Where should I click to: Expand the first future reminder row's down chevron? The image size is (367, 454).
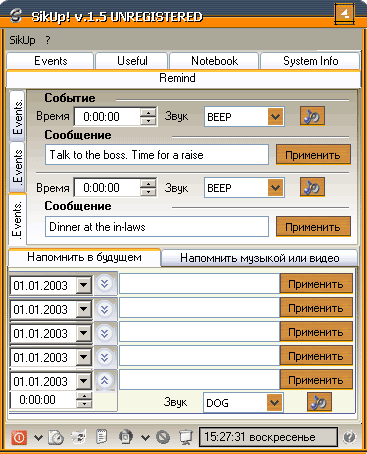[x=105, y=284]
